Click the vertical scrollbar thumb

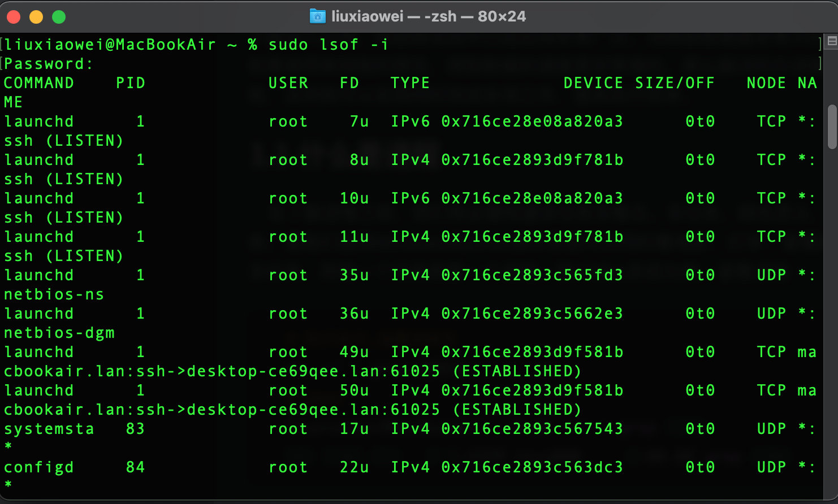(832, 127)
